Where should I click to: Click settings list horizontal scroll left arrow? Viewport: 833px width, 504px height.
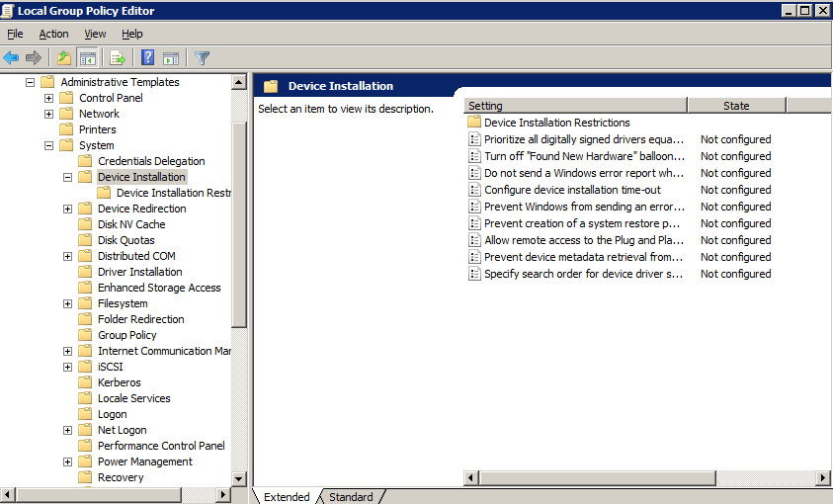coord(470,478)
